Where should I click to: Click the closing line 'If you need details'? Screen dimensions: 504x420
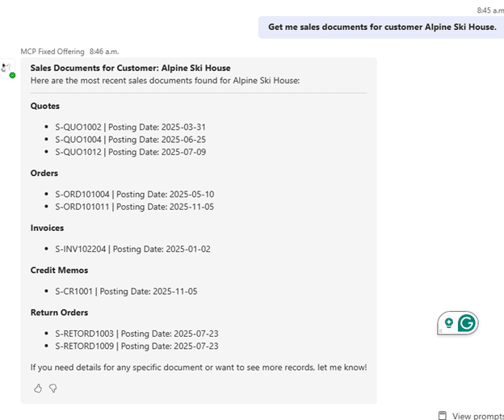[x=199, y=367]
